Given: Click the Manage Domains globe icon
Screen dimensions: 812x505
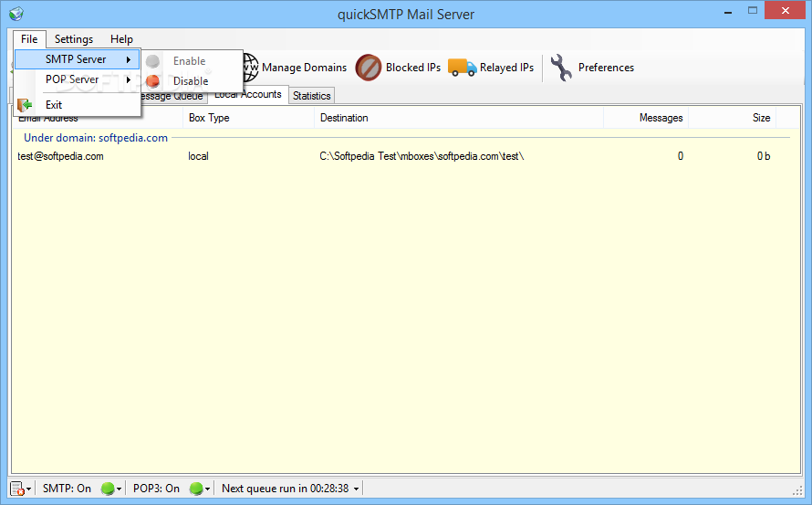Looking at the screenshot, I should coord(251,68).
